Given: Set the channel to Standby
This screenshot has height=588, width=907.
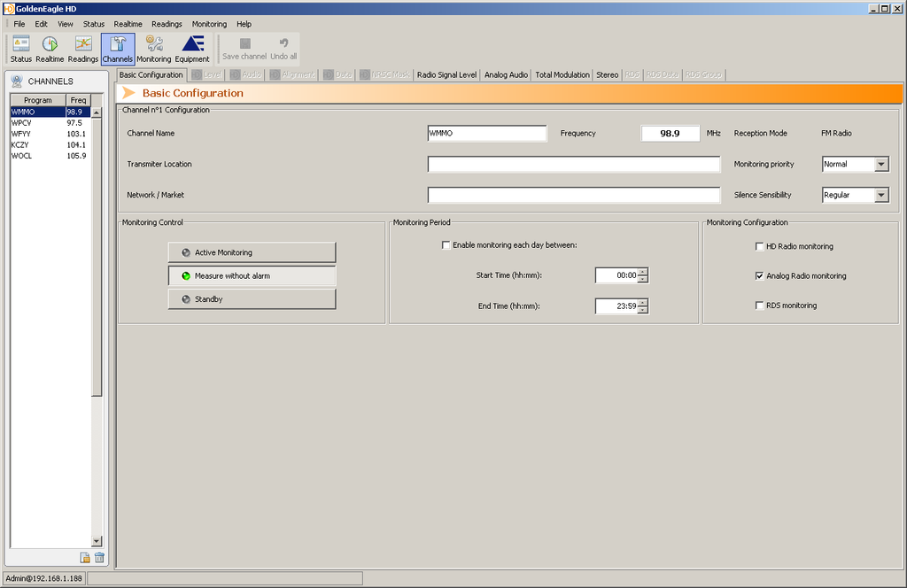Looking at the screenshot, I should (x=252, y=299).
